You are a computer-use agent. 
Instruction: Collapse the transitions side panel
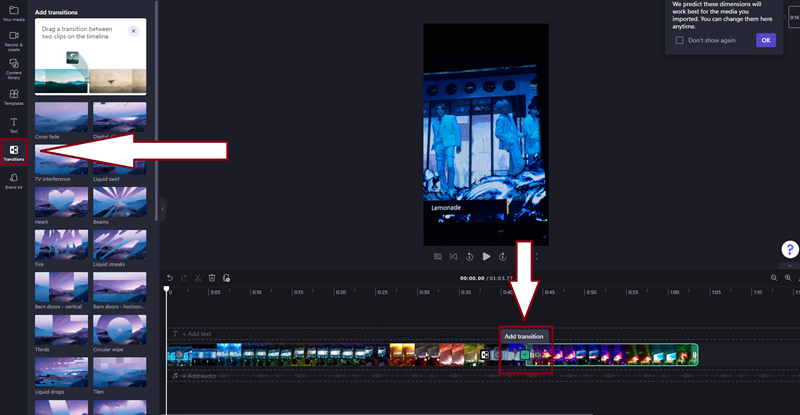point(163,209)
